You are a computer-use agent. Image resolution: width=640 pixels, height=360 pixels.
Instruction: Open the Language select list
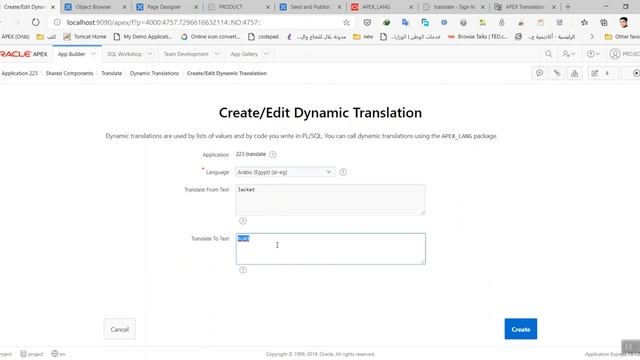click(x=285, y=172)
